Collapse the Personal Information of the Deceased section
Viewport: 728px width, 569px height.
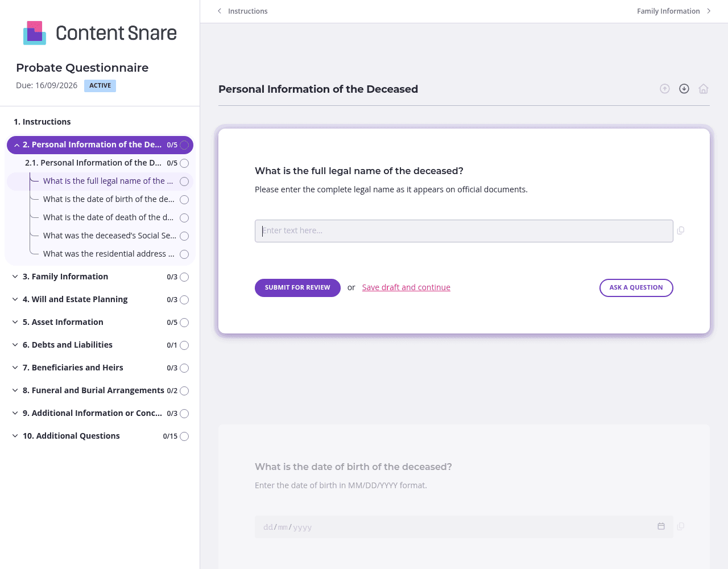click(16, 145)
